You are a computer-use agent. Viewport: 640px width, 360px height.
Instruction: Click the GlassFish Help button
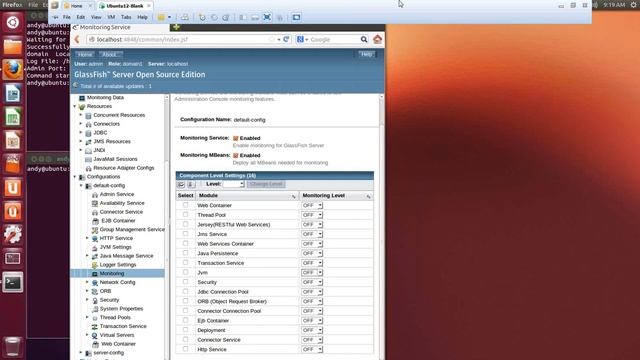pos(367,54)
